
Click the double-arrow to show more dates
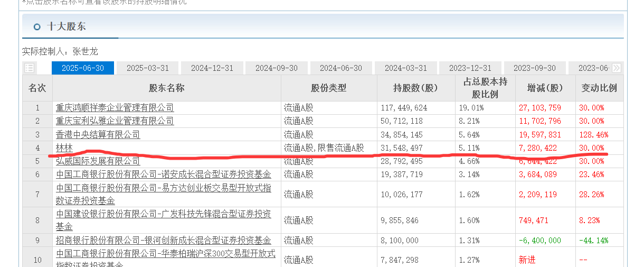(x=616, y=68)
